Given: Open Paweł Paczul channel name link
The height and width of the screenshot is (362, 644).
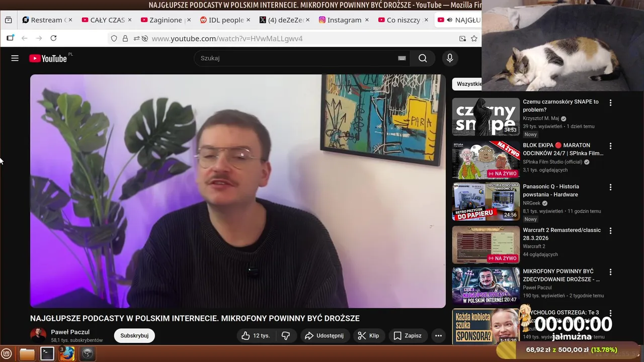Looking at the screenshot, I should tap(70, 332).
